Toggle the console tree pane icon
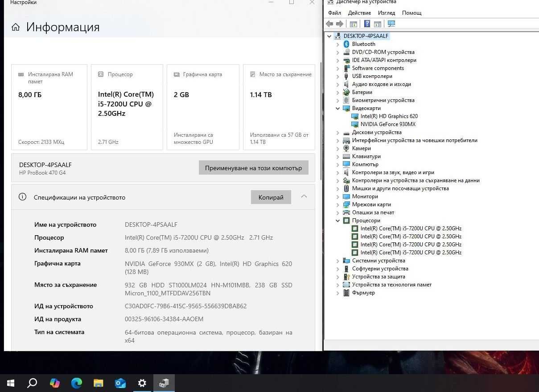The height and width of the screenshot is (392, 539). 354,24
